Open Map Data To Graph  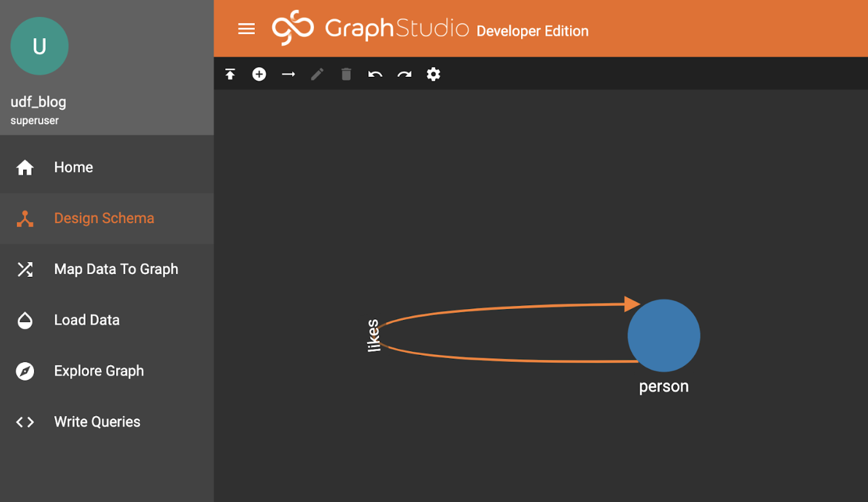pos(107,269)
